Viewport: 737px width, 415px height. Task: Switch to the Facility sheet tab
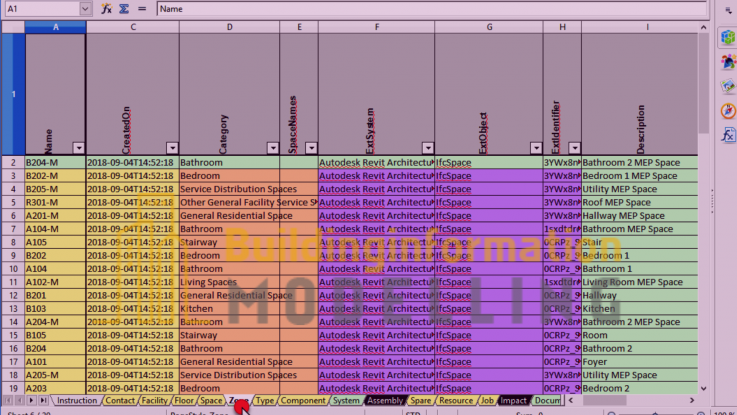(x=154, y=400)
